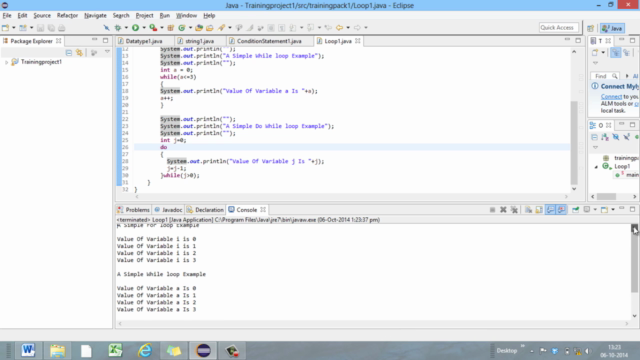Expand the Trainingproject1 tree node
Image resolution: width=640 pixels, height=360 pixels.
pos(7,62)
